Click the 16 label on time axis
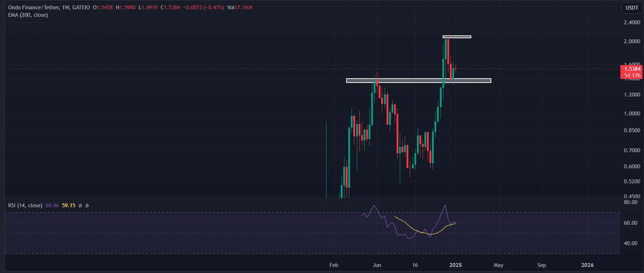 [x=415, y=265]
